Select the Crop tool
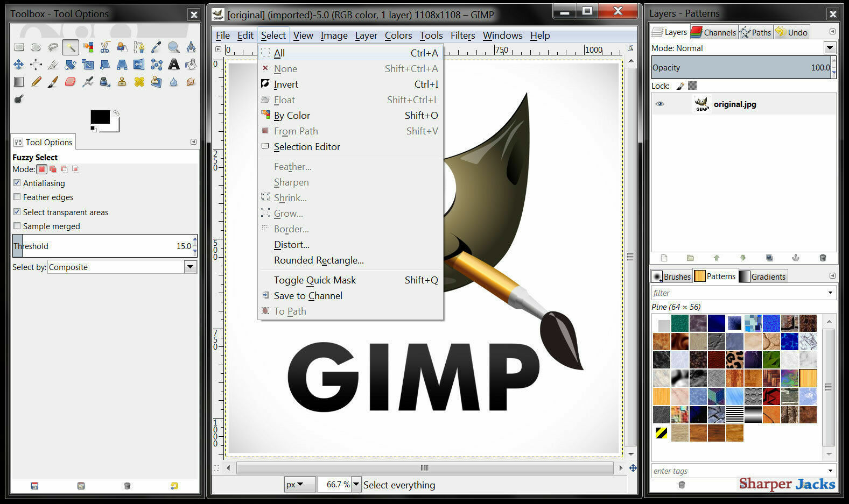The height and width of the screenshot is (504, 849). pos(53,65)
